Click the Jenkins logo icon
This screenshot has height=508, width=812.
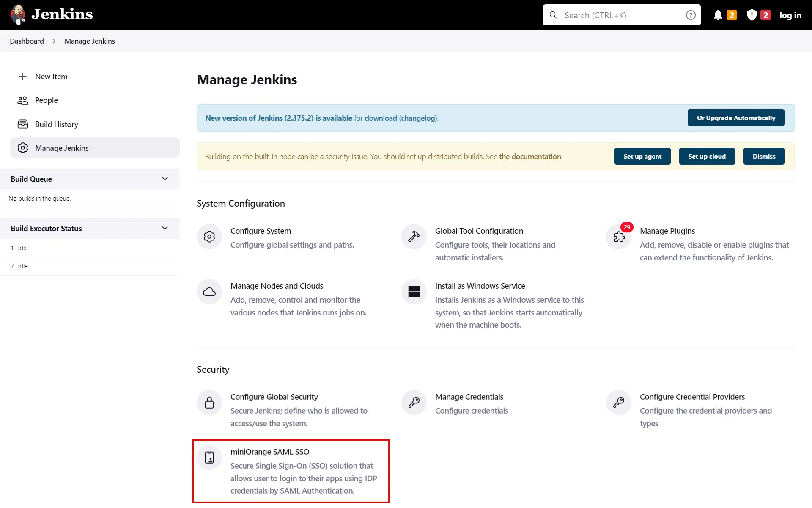coord(17,14)
